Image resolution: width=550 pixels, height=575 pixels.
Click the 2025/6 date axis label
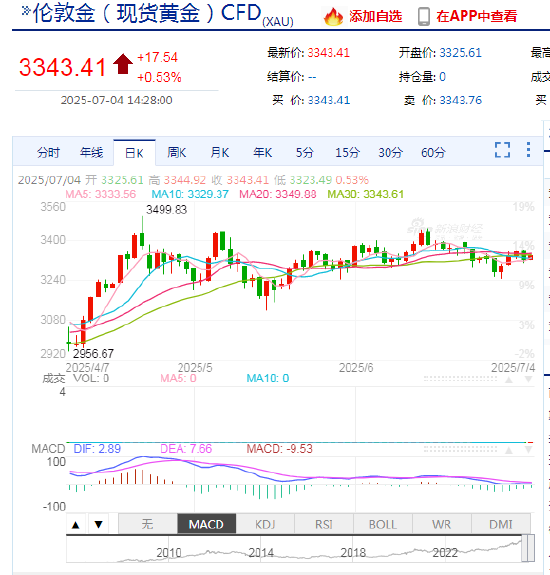[x=356, y=368]
